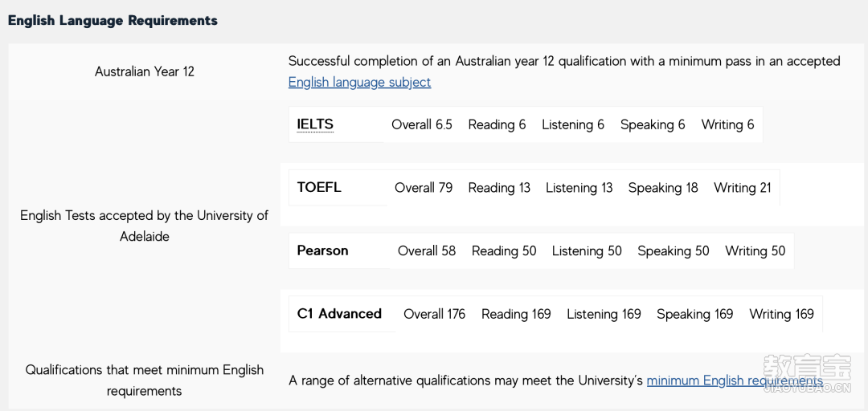868x411 pixels.
Task: Click the jiaoyubao watermark logo
Action: click(x=806, y=373)
